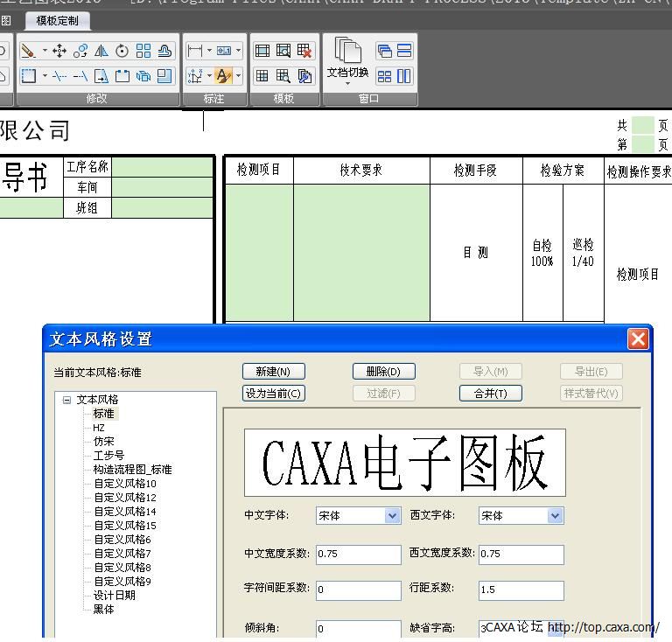672x642 pixels.
Task: Select the Array tool icon
Action: coord(143,52)
